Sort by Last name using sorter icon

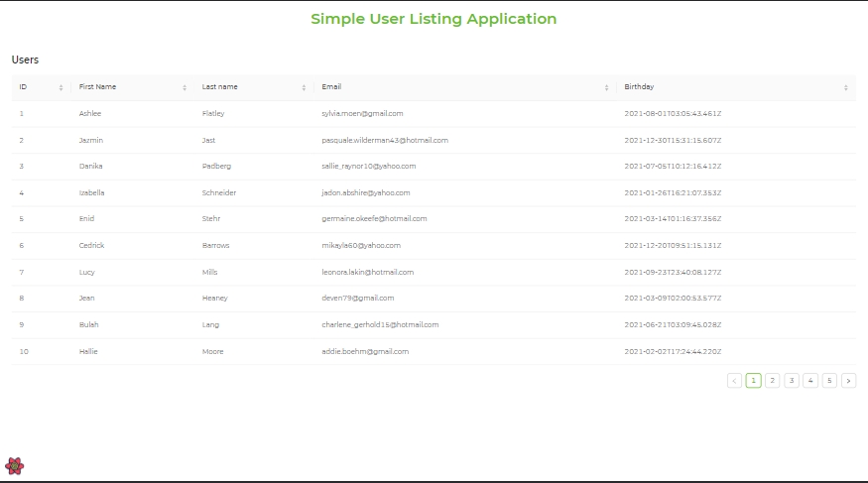tap(304, 87)
